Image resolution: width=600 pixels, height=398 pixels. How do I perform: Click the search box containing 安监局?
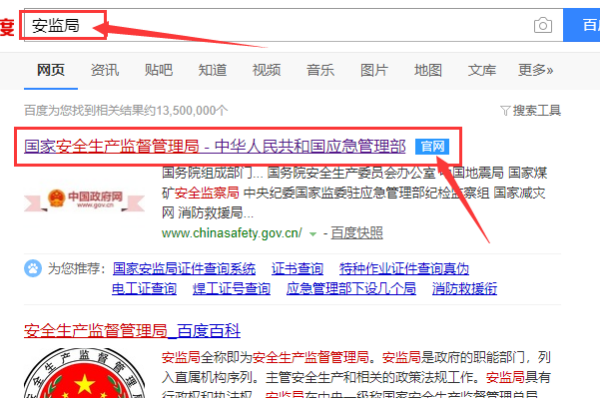pyautogui.click(x=293, y=25)
